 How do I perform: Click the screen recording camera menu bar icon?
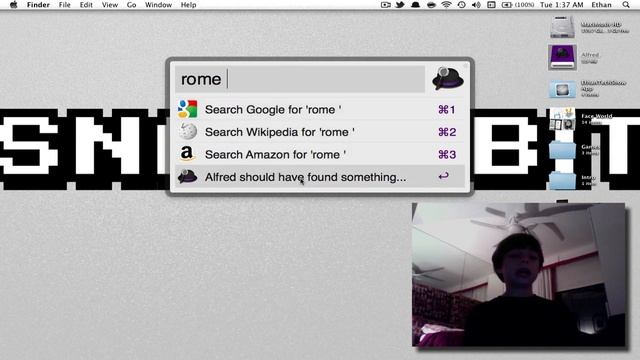tap(385, 5)
